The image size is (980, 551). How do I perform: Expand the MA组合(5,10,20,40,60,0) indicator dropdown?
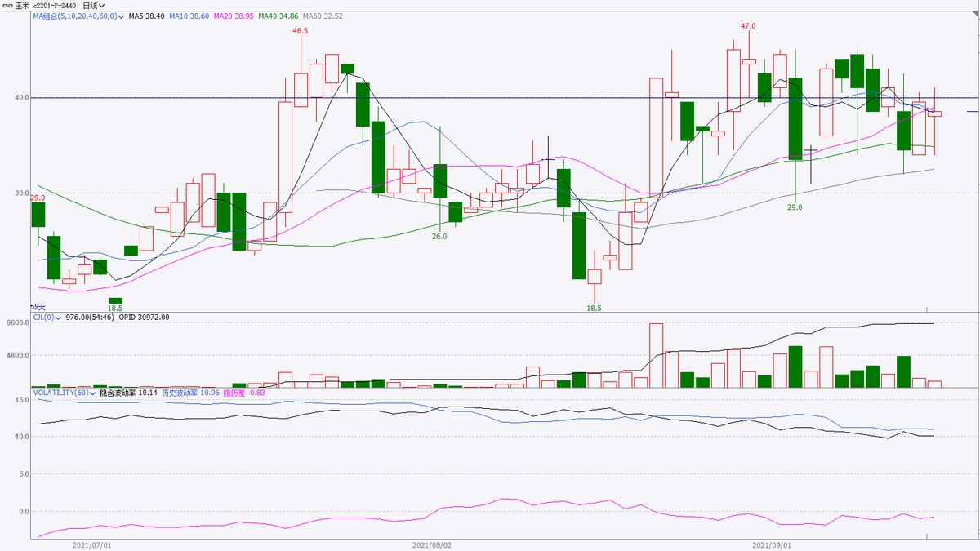pyautogui.click(x=78, y=16)
